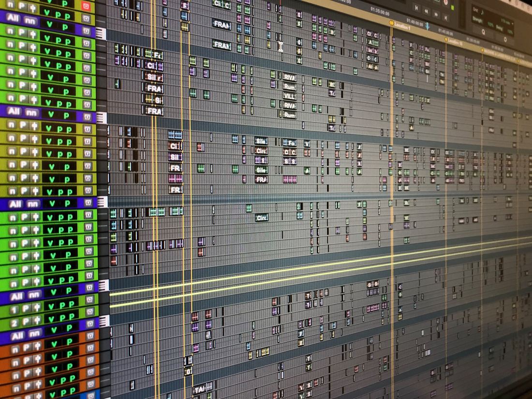Select the note value icon in quantize panel
Image resolution: width=532 pixels, height=399 pixels.
tap(483, 13)
